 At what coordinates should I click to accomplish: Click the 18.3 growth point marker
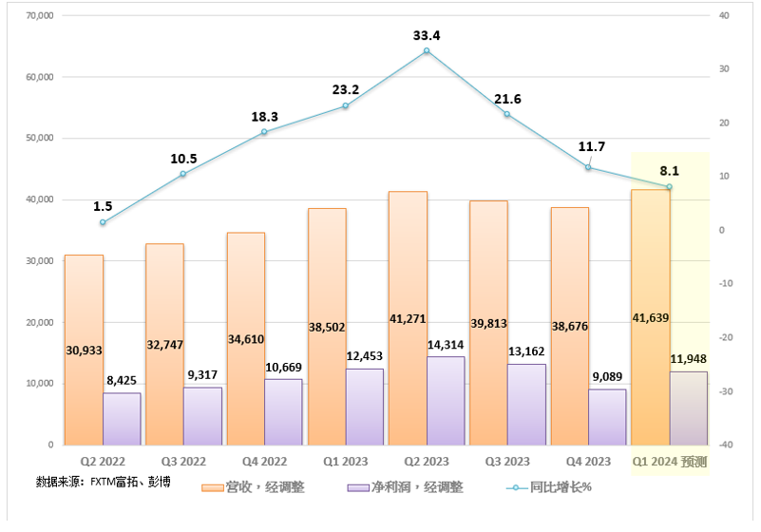click(264, 132)
